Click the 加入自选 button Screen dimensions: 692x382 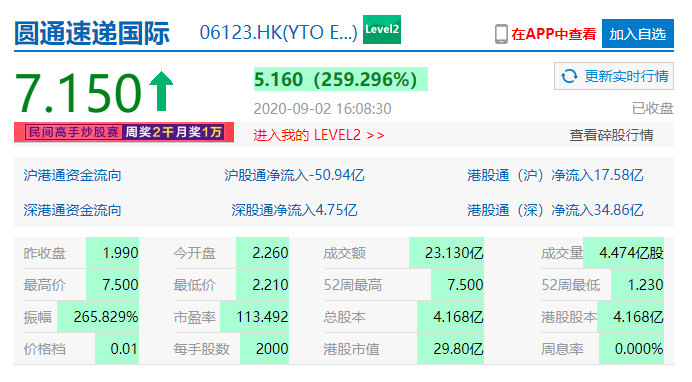638,34
